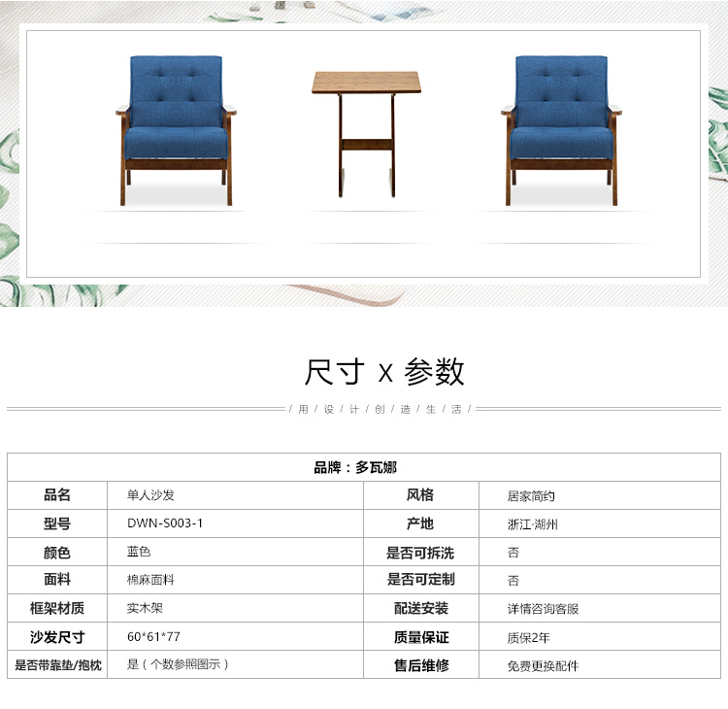Select the value 棉麻面料

click(150, 580)
